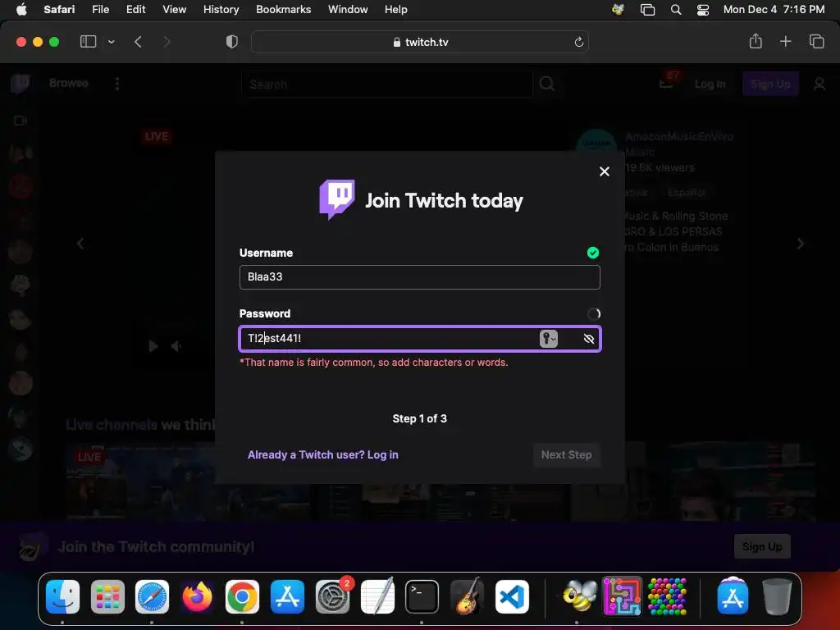Click the screen mirroring menu bar icon
This screenshot has height=630, width=840.
(x=648, y=10)
